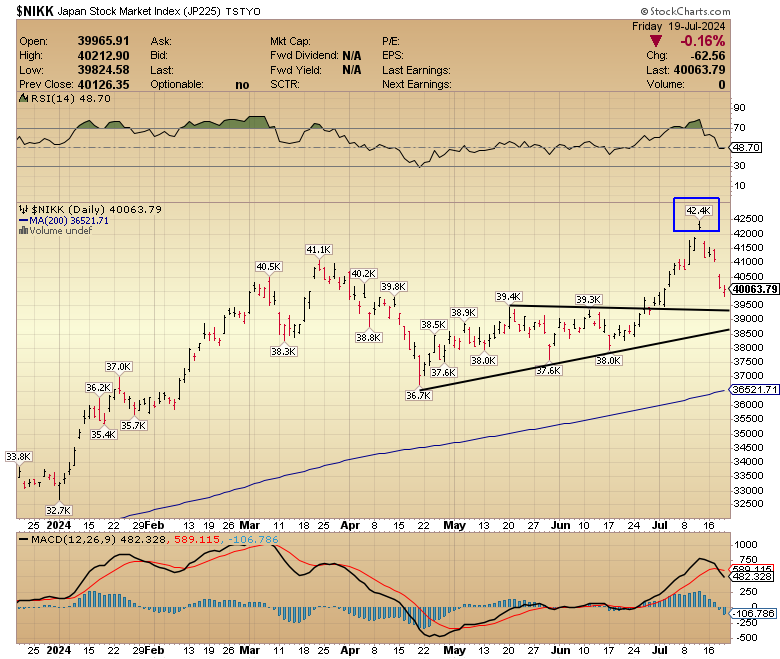780x659 pixels.
Task: Click the Fwd Yield N/A value
Action: click(352, 70)
